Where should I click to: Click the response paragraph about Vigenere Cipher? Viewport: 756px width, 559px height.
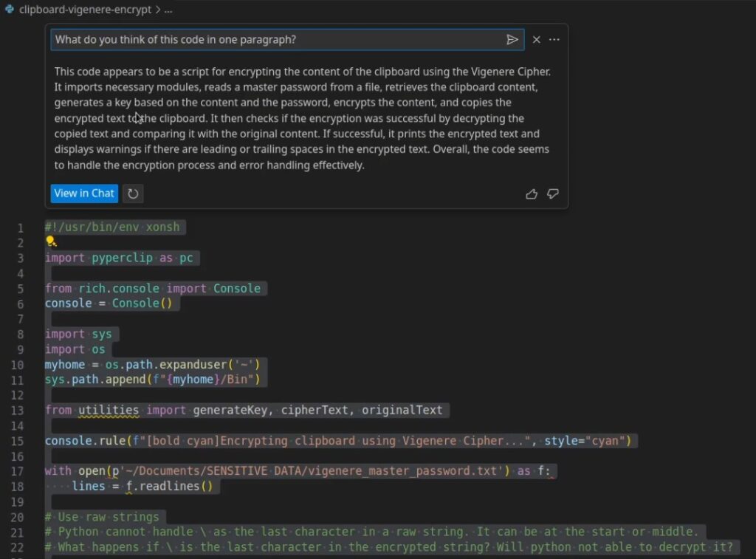pos(302,118)
